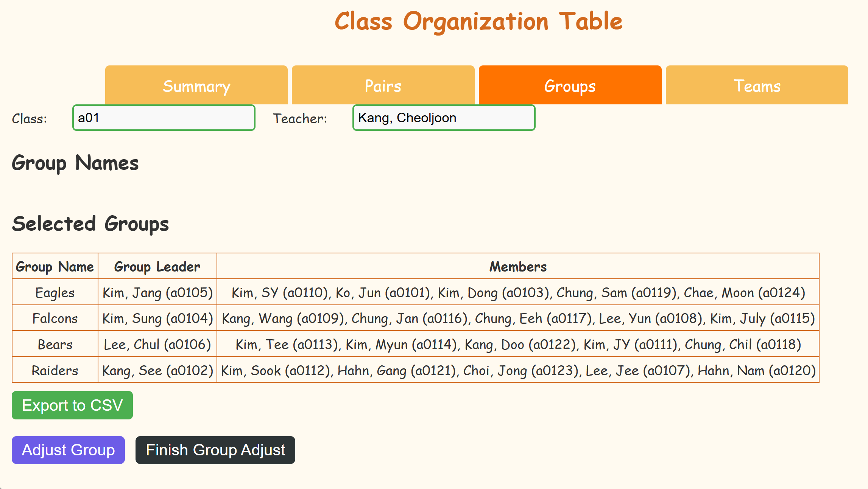Select leader Kim, Sung (a0104)
Viewport: 868px width, 489px height.
tap(157, 318)
